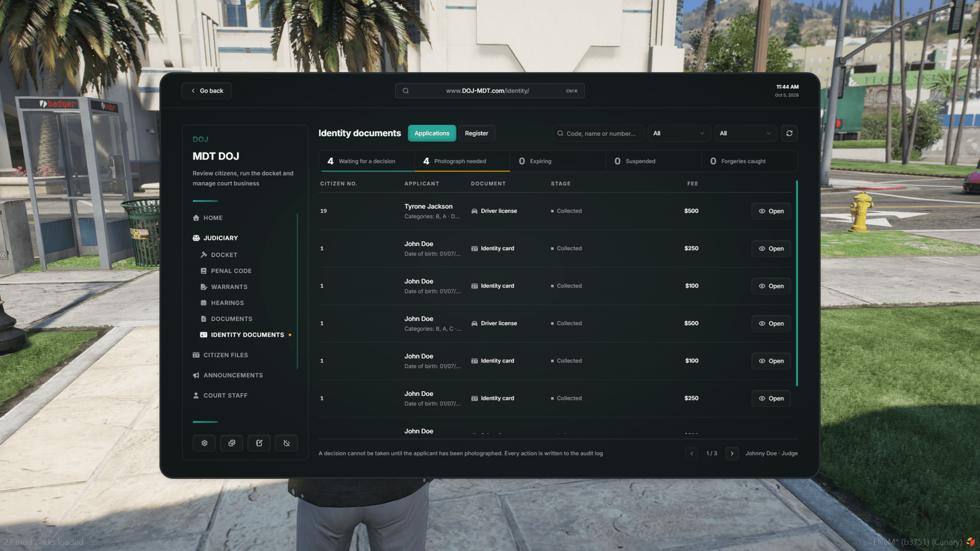Viewport: 980px width, 551px height.
Task: Open the Warrants page
Action: point(224,287)
